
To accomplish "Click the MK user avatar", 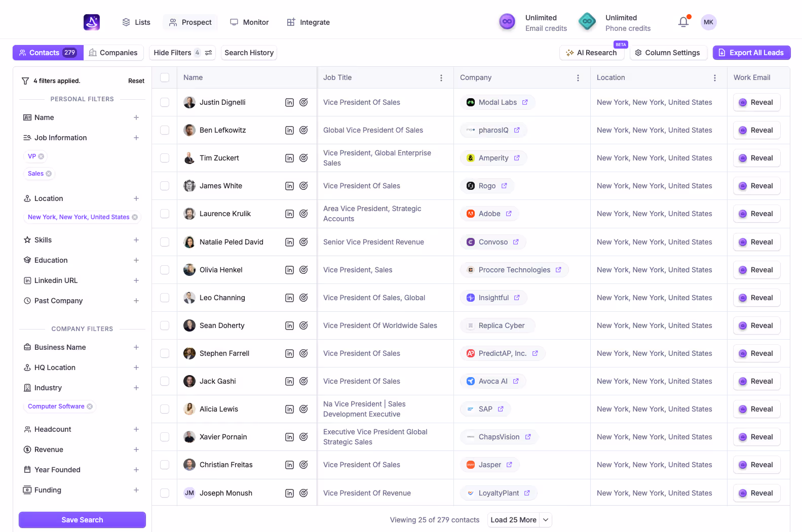I will (708, 22).
